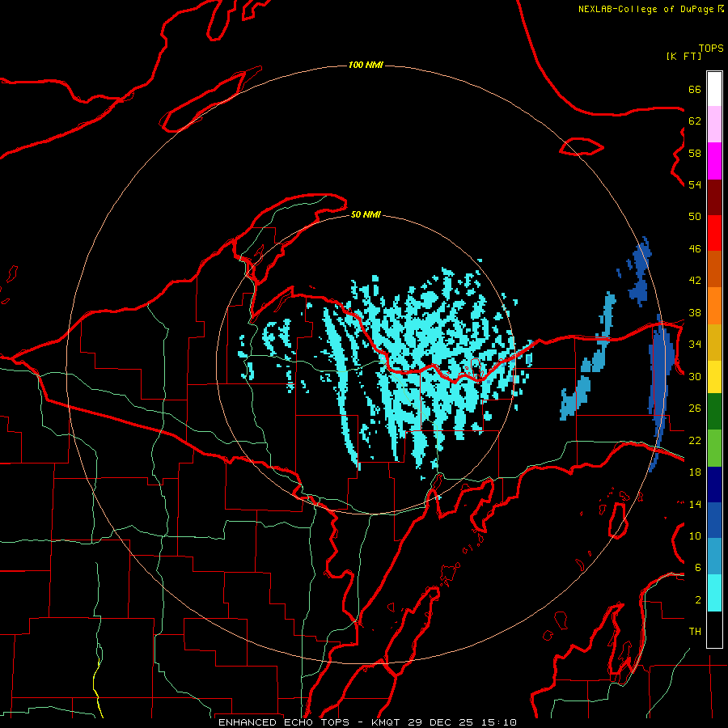The width and height of the screenshot is (728, 728).
Task: Click the cyan 2-6 kft legend swatch
Action: [714, 593]
